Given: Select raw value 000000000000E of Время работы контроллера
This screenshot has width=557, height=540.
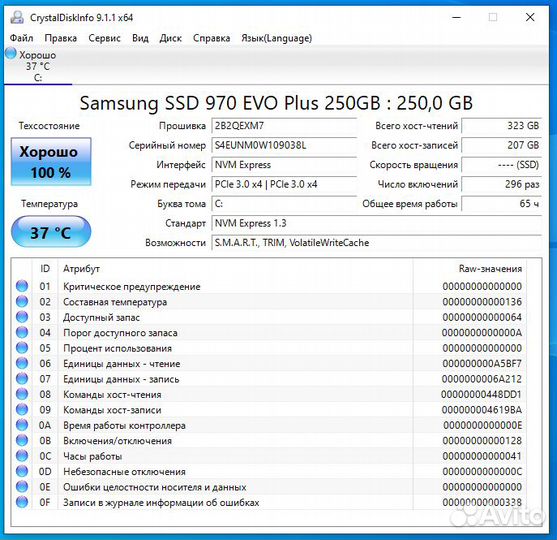Looking at the screenshot, I should (x=482, y=426).
